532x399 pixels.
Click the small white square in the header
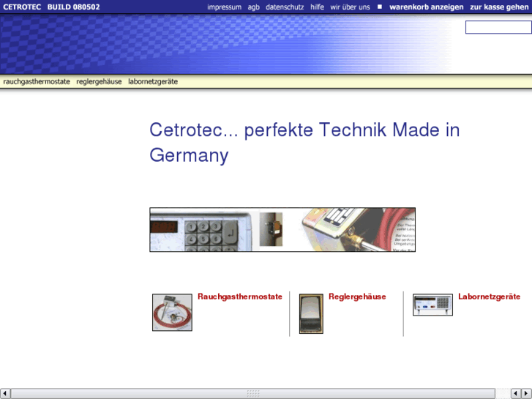pyautogui.click(x=380, y=7)
